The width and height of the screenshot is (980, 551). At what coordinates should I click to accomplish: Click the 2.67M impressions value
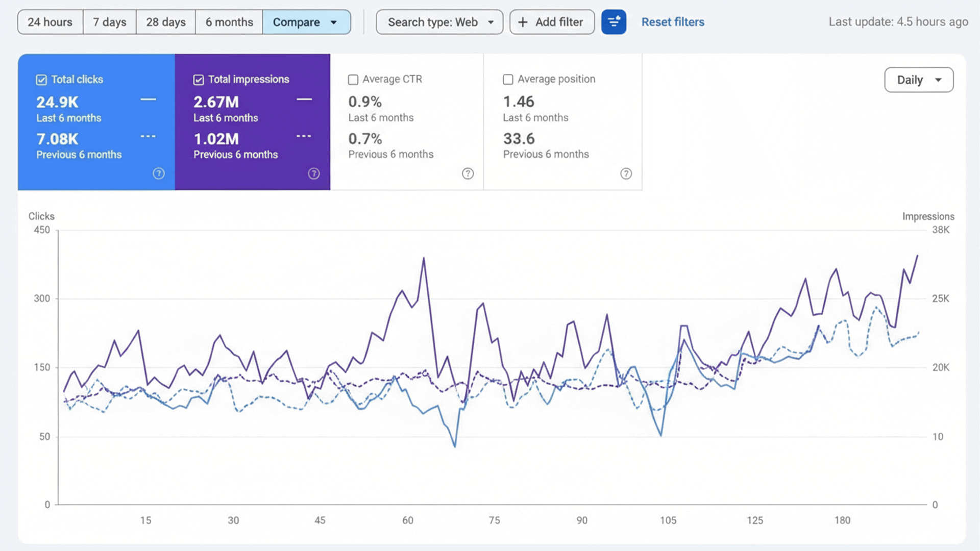click(216, 102)
